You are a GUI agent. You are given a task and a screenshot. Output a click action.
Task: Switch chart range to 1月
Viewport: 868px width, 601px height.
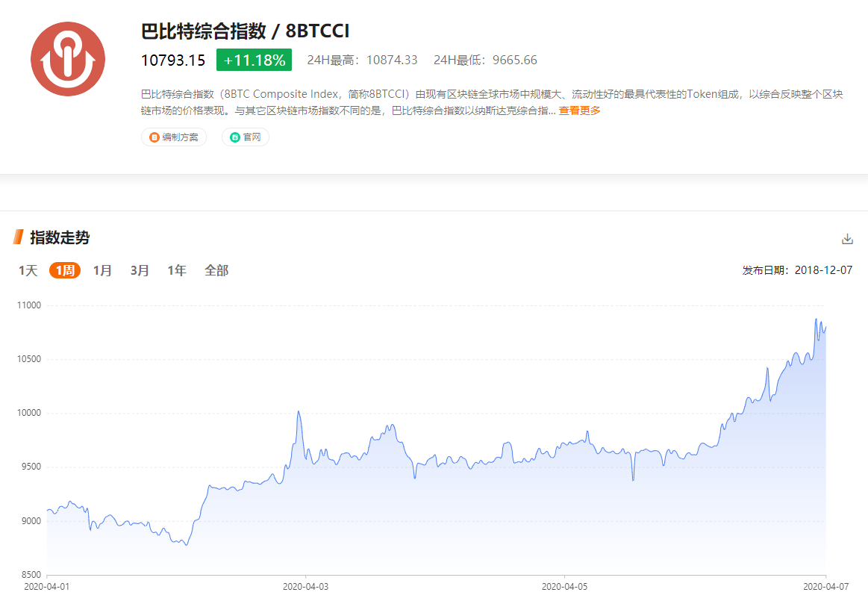[102, 270]
